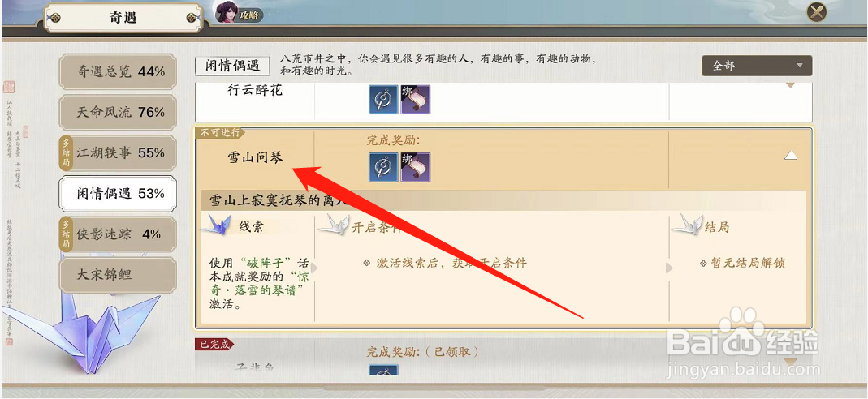Image resolution: width=868 pixels, height=399 pixels.
Task: Click the purple bound scroll reward in 雪山问琴
Action: pos(416,167)
